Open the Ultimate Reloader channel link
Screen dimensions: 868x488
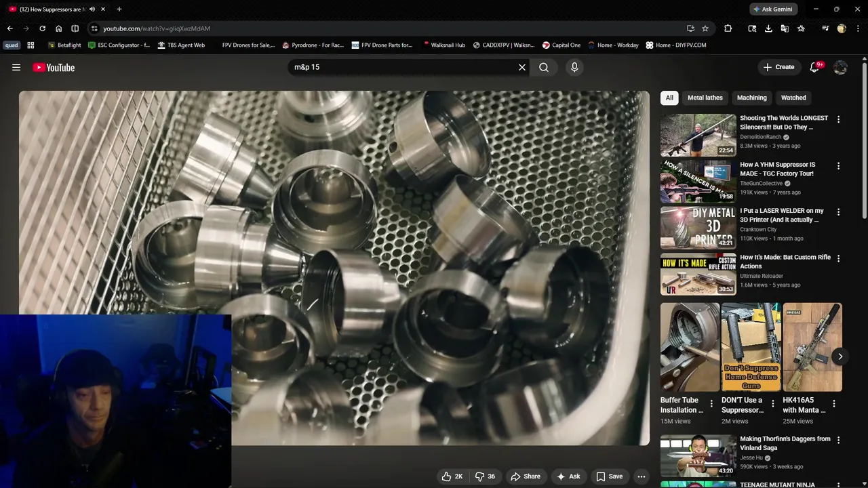click(761, 276)
